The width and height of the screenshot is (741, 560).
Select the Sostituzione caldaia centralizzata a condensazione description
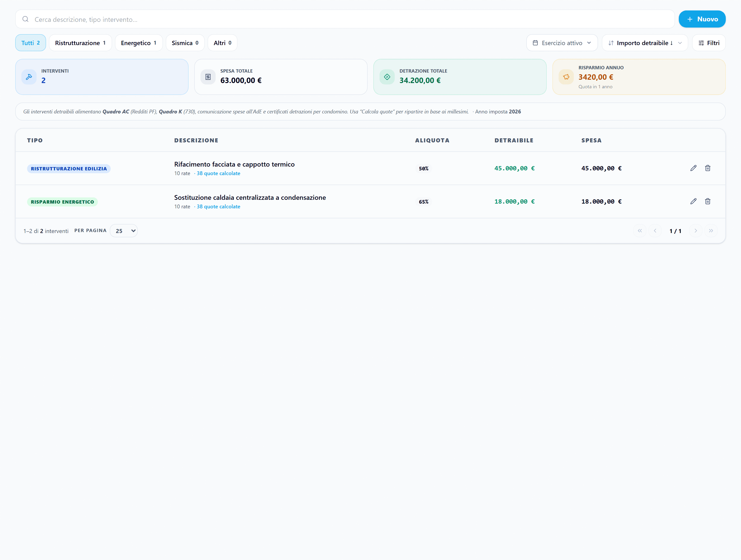point(250,197)
